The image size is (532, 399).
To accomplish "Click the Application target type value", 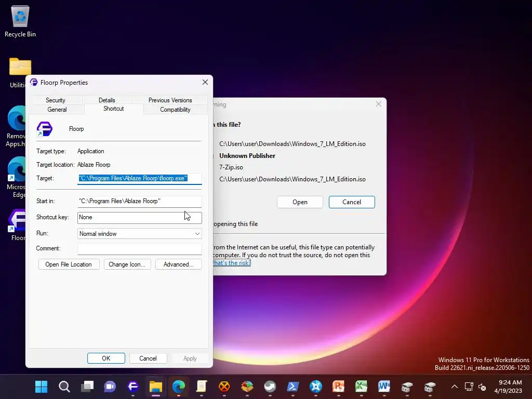I will (90, 151).
